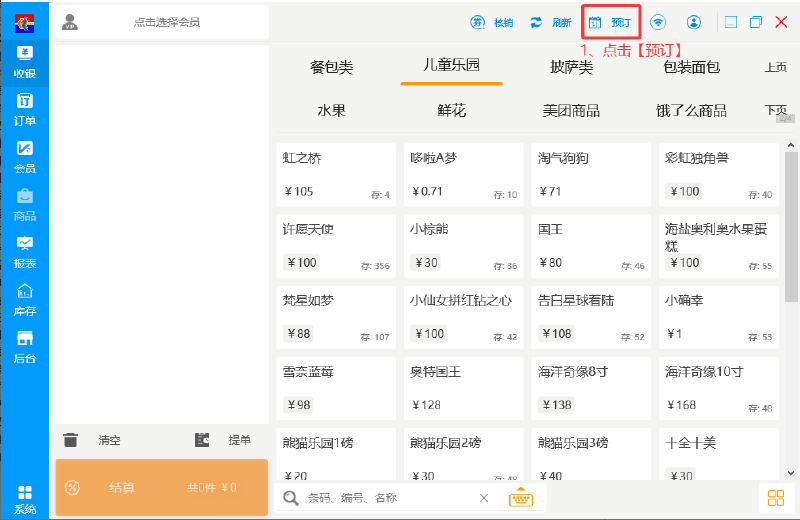The image size is (800, 520).
Task: Click 点击选择会员 to choose member
Action: pyautogui.click(x=167, y=22)
